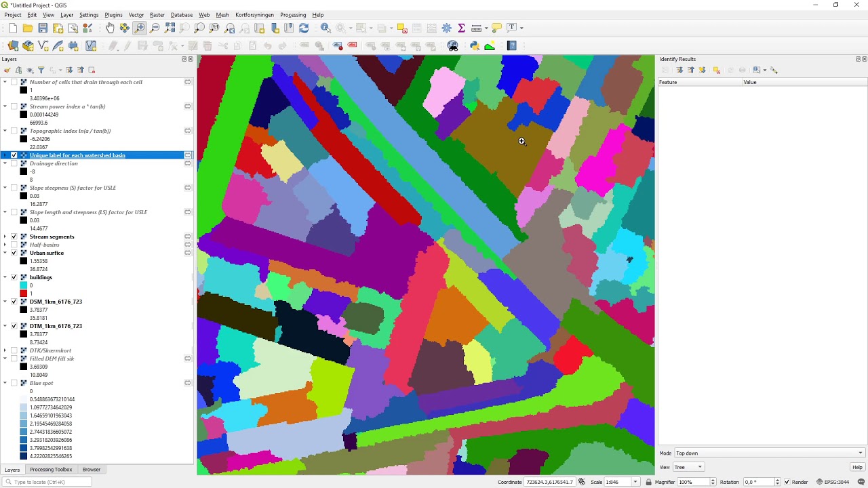Open the Scale dropdown in status bar
Viewport: 868px width, 488px height.
click(635, 482)
